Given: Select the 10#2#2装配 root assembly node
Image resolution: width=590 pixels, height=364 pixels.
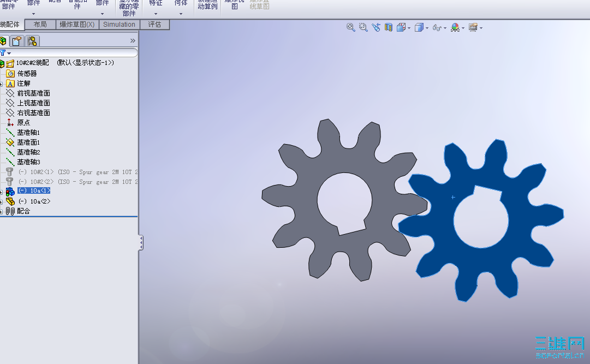Looking at the screenshot, I should click(x=65, y=63).
